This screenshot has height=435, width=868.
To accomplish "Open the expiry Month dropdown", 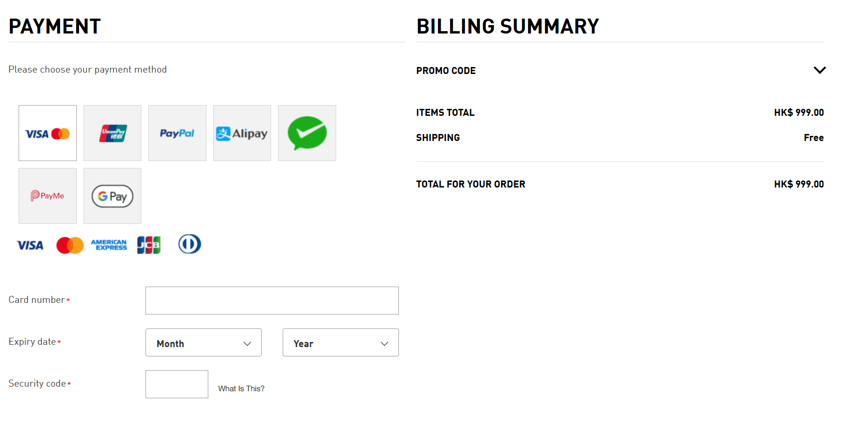I will tap(203, 342).
